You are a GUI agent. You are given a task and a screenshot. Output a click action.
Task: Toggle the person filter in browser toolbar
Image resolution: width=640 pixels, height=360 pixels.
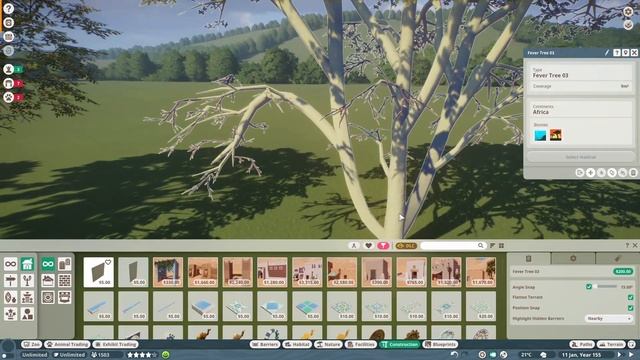(354, 245)
